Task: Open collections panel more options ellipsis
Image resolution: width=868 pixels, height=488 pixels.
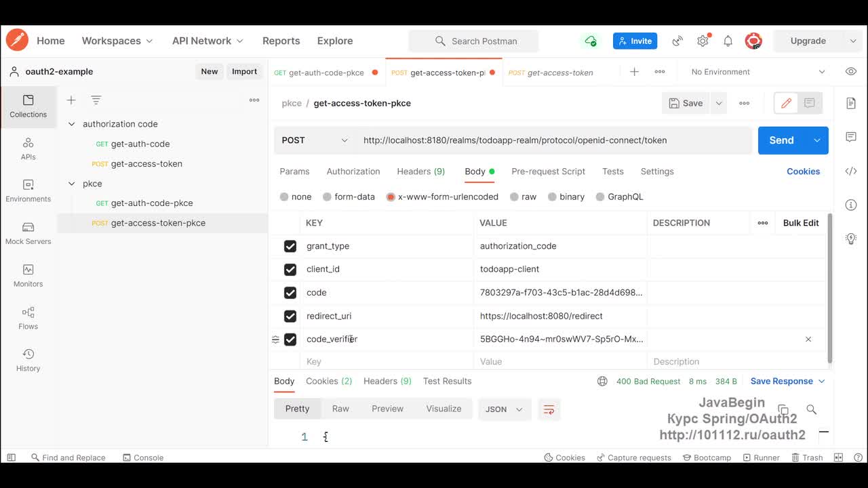Action: (254, 100)
